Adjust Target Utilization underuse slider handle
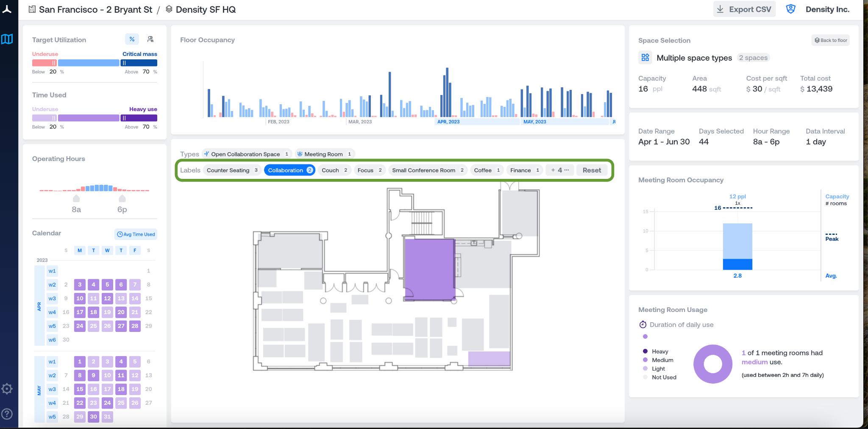The image size is (868, 429). click(54, 63)
